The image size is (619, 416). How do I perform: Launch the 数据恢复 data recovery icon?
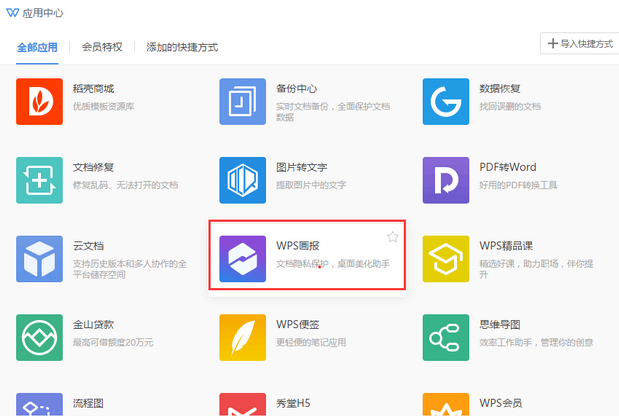point(446,101)
